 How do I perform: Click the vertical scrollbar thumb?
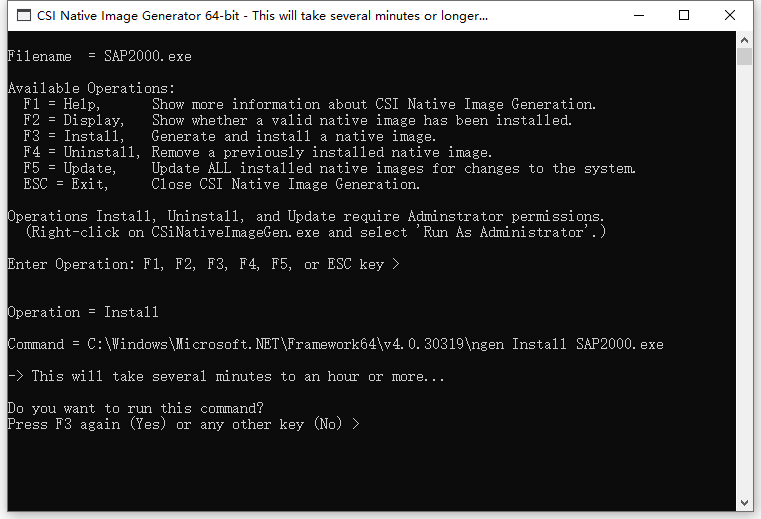(x=744, y=56)
